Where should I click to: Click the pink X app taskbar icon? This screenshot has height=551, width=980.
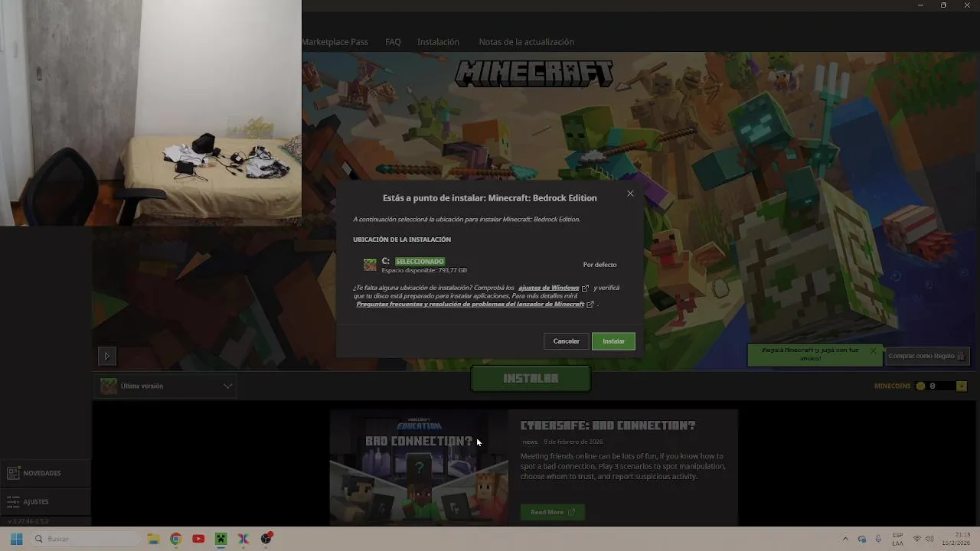click(x=243, y=539)
